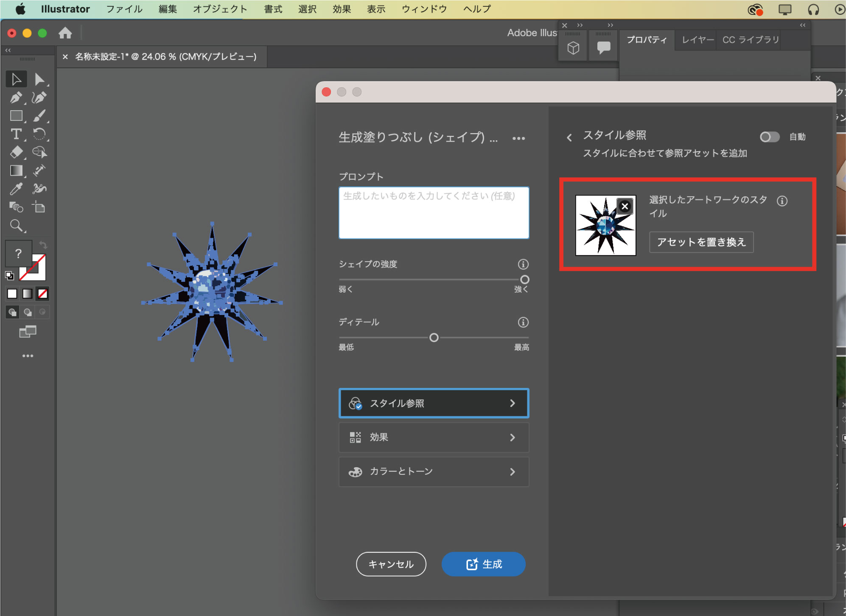Switch to the レイヤー tab
The height and width of the screenshot is (616, 846).
[698, 40]
